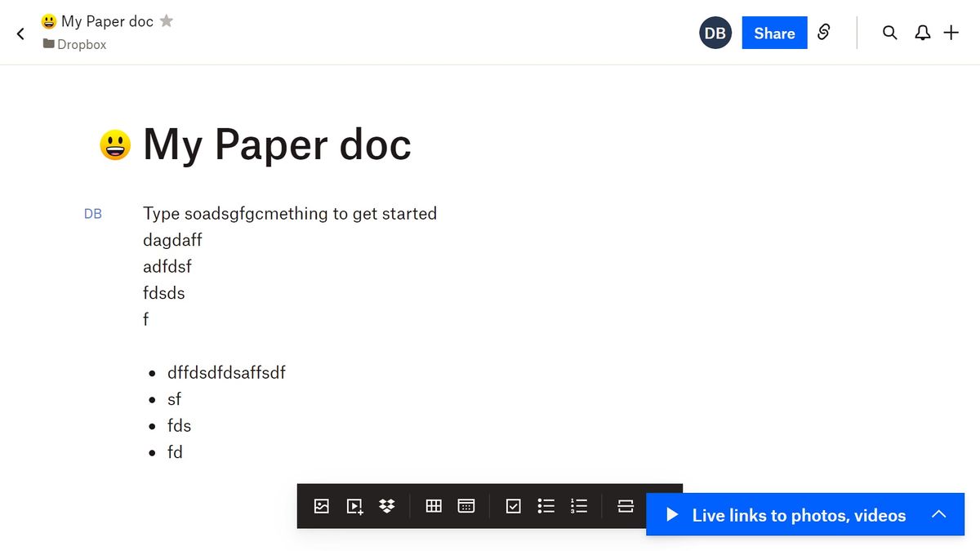Open search with magnifying glass icon

pyautogui.click(x=889, y=33)
